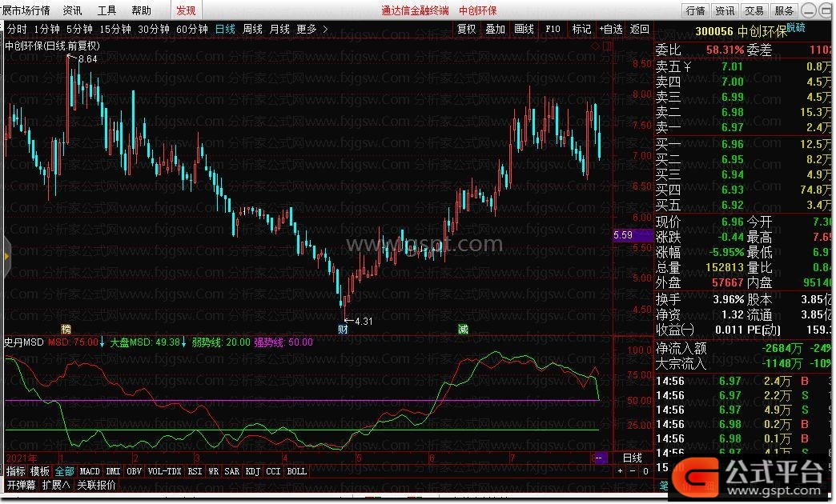Click the 脱硫 tag next to stock name
This screenshot has height=504, width=836.
pos(796,28)
